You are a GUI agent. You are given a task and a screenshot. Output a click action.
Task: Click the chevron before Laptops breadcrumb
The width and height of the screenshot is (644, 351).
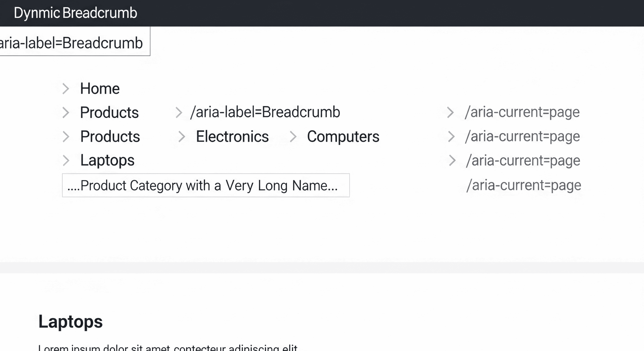66,160
